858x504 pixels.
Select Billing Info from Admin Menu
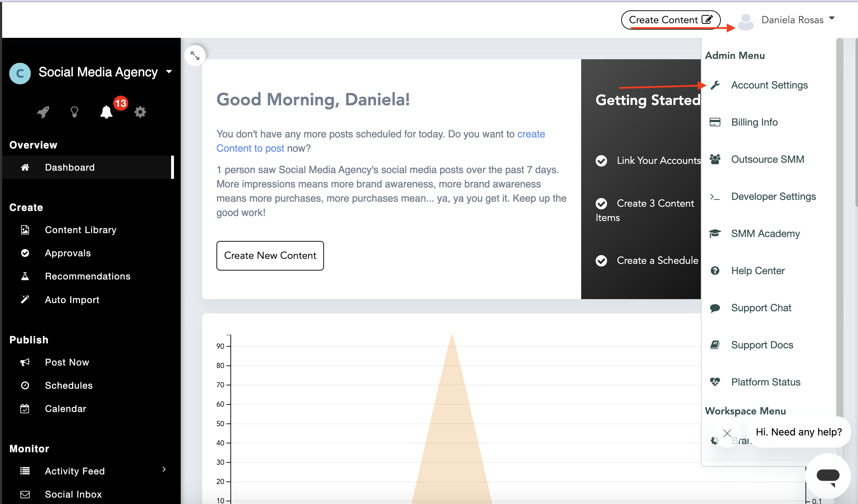coord(754,122)
